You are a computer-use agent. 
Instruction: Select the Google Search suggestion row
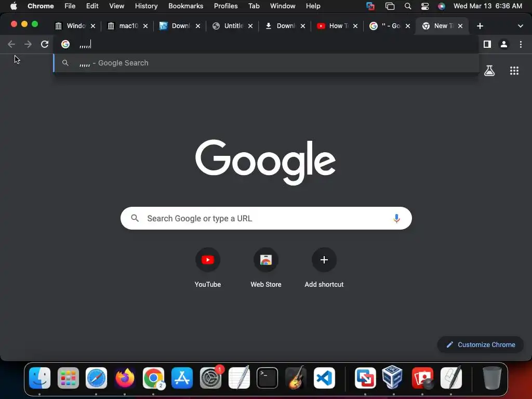pos(267,63)
